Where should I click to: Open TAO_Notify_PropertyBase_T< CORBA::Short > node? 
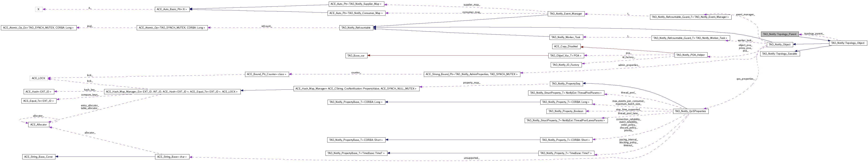[356, 140]
